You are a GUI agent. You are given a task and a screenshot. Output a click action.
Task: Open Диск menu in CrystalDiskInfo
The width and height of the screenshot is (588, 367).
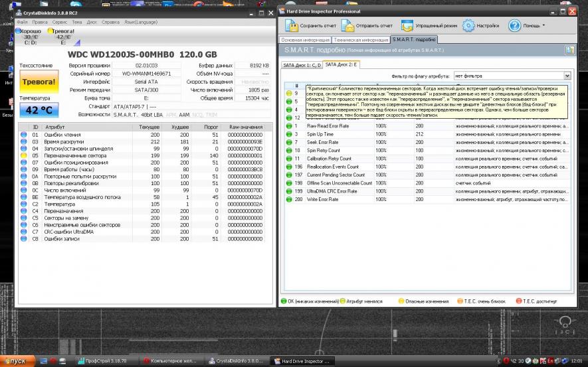92,22
